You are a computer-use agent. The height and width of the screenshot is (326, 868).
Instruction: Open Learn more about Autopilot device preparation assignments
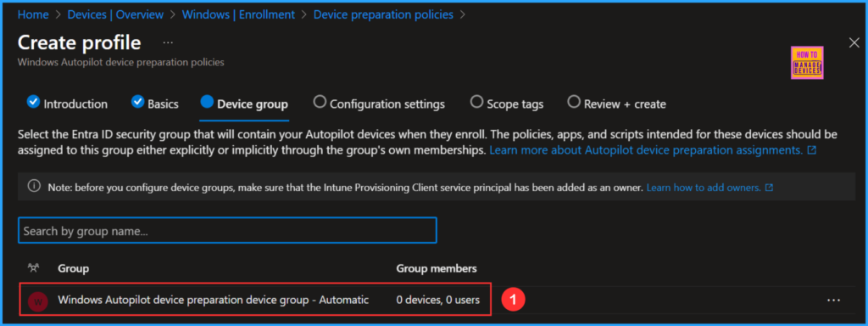tap(652, 150)
